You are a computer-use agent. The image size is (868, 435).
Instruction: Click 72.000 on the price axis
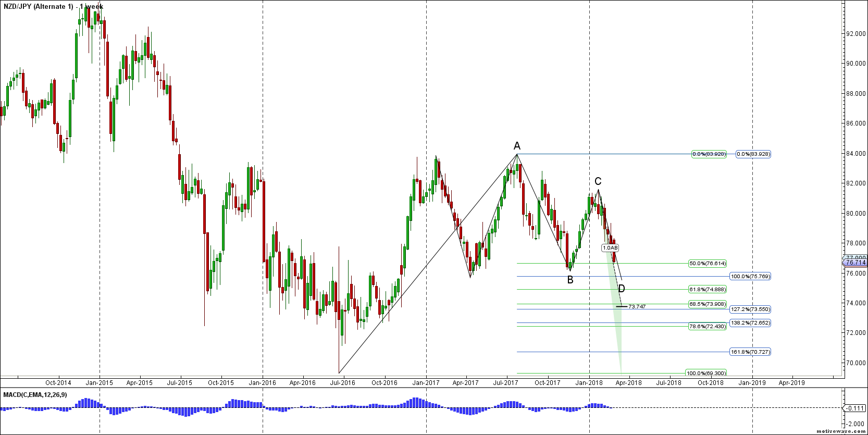coord(857,333)
